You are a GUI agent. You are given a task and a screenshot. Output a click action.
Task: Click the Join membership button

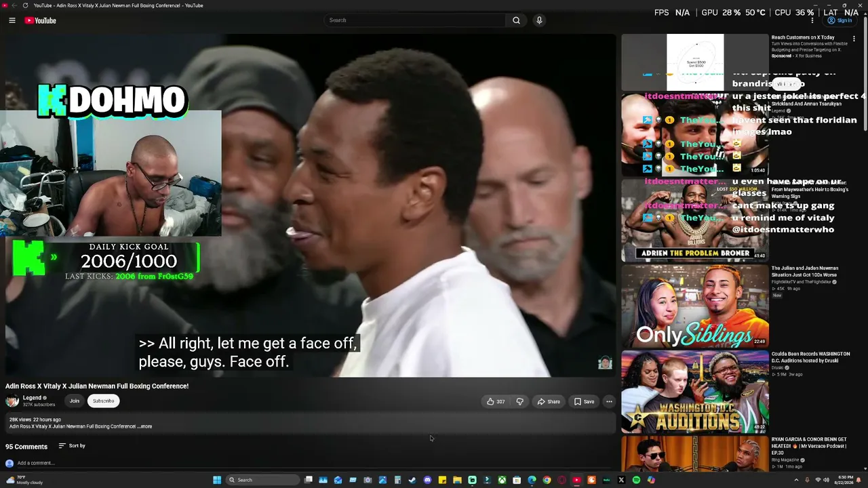pos(75,401)
